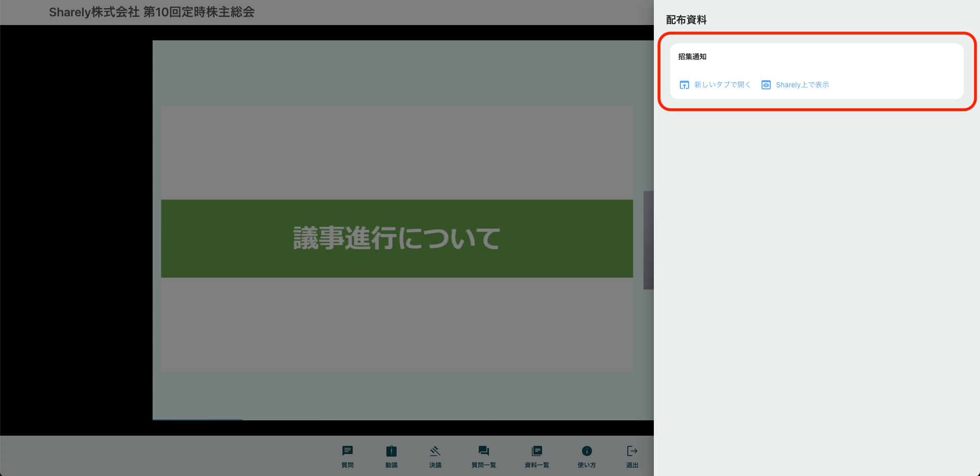Click the 退出 exit icon
Viewport: 980px width, 476px height.
coord(632,451)
